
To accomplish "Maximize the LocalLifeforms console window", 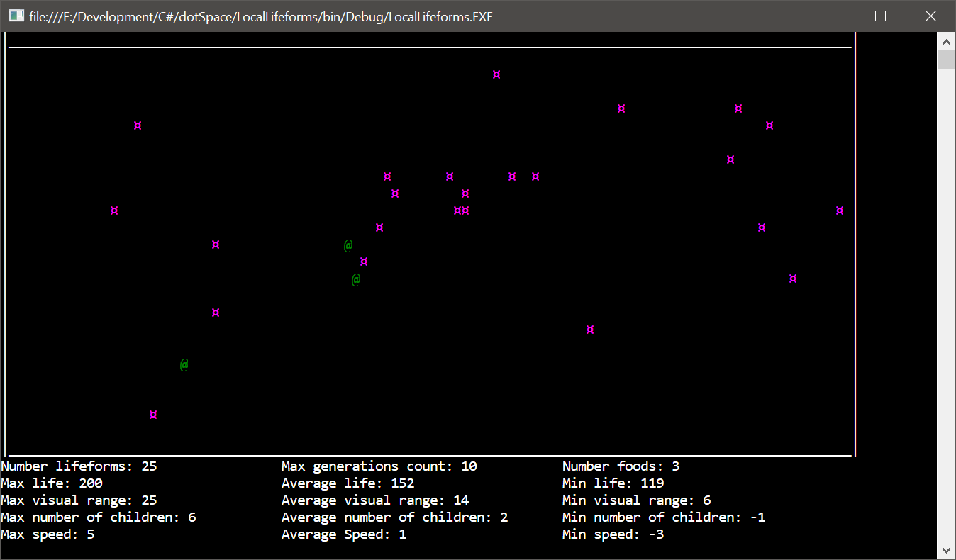I will click(880, 16).
